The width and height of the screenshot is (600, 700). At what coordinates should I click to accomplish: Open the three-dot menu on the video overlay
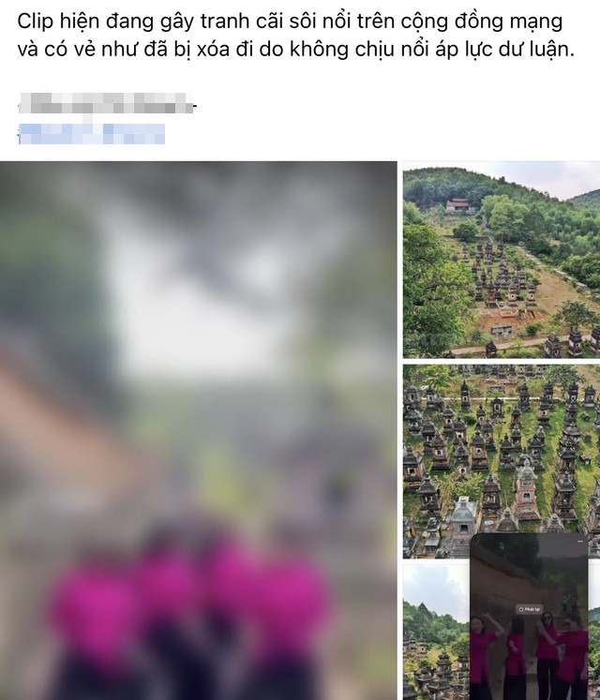[x=580, y=541]
